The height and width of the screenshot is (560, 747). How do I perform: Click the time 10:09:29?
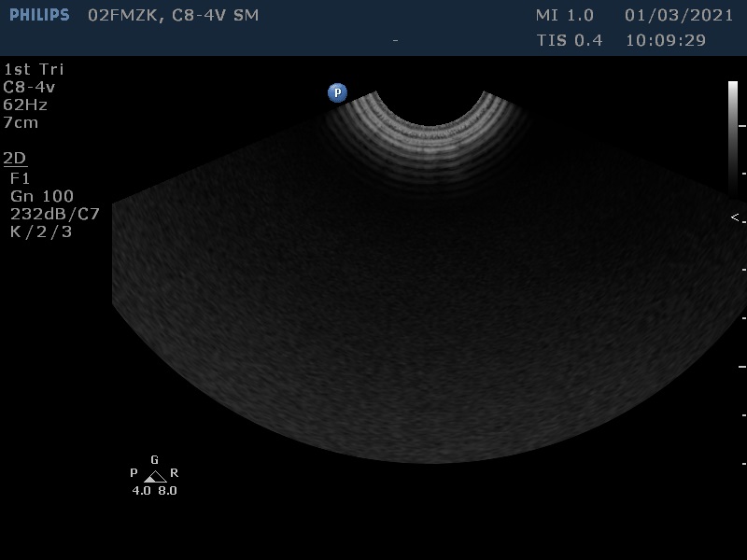[x=665, y=40]
